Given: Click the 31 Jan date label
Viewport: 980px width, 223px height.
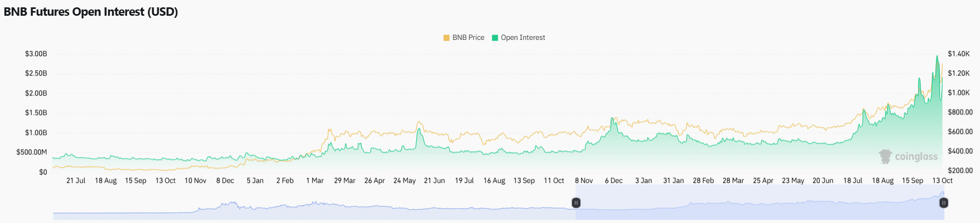Looking at the screenshot, I should point(673,180).
